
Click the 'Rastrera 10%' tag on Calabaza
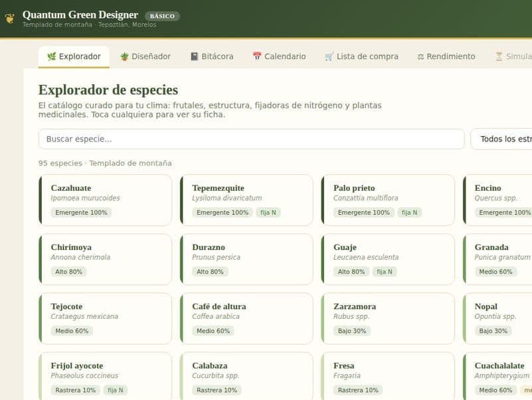pos(217,390)
